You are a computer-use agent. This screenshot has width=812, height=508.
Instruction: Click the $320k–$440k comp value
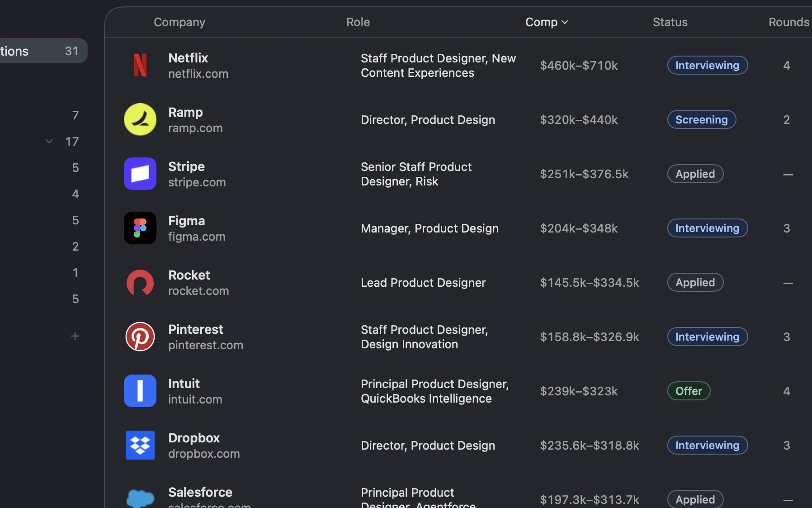(579, 120)
